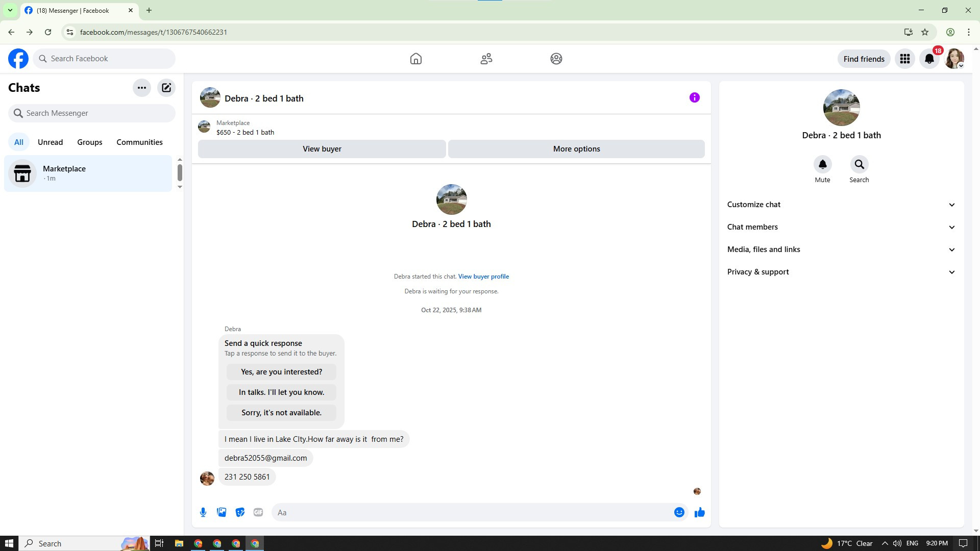Open the emoji picker in message box

click(679, 512)
